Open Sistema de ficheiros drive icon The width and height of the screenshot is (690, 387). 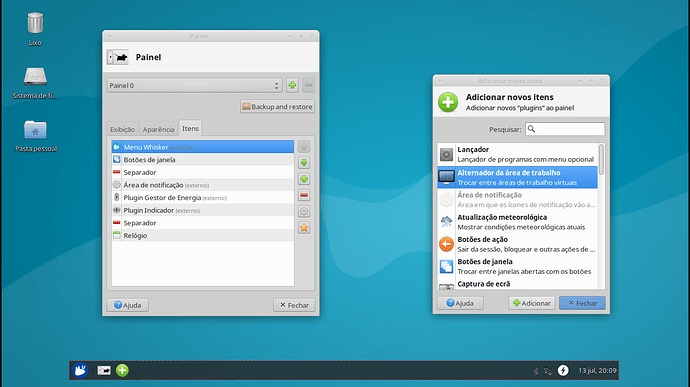point(35,76)
